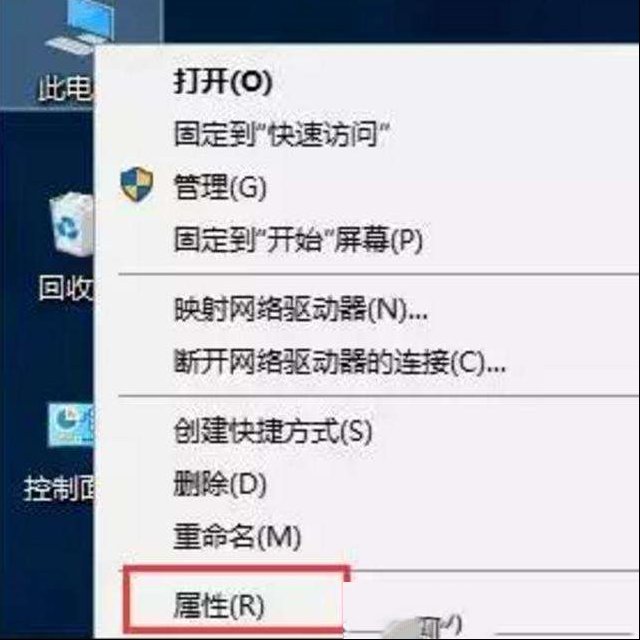Select the 此电脑 computer desktop icon
Viewport: 640px width, 640px height.
click(x=78, y=29)
